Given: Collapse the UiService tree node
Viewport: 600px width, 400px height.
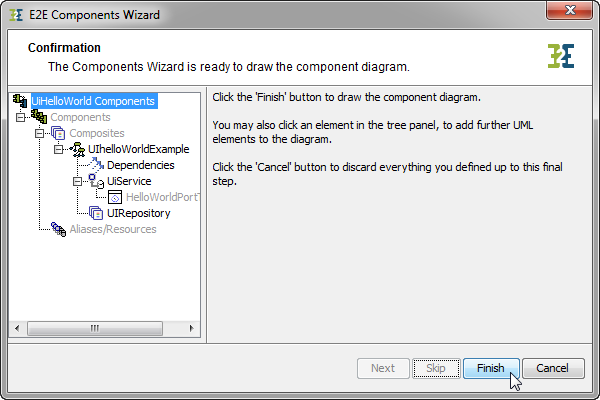Looking at the screenshot, I should (x=78, y=181).
